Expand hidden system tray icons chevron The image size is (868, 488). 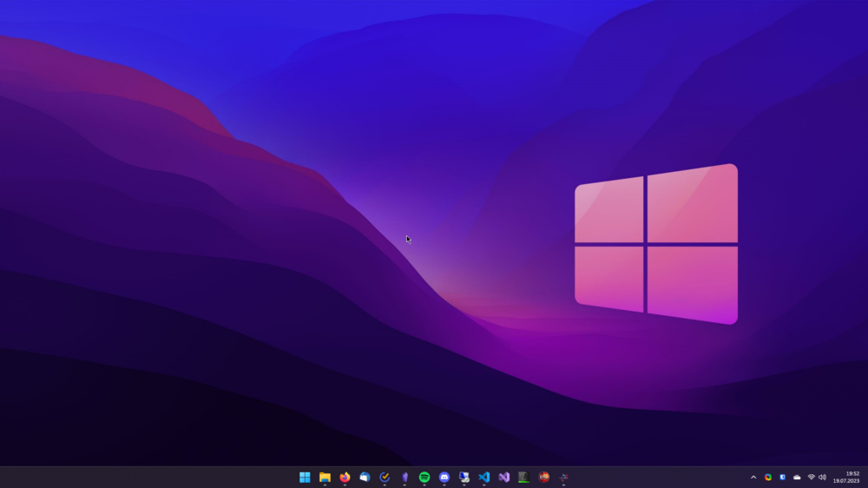pos(753,478)
